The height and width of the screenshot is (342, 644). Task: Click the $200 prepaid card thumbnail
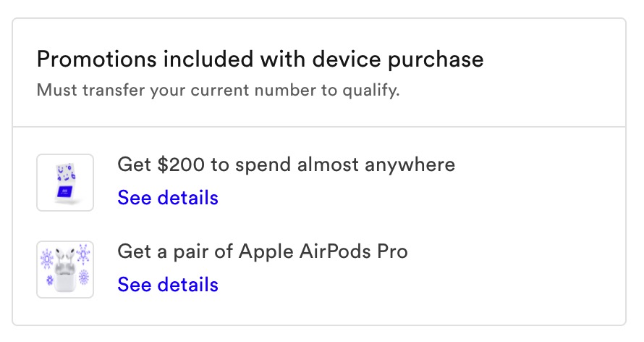(x=65, y=183)
